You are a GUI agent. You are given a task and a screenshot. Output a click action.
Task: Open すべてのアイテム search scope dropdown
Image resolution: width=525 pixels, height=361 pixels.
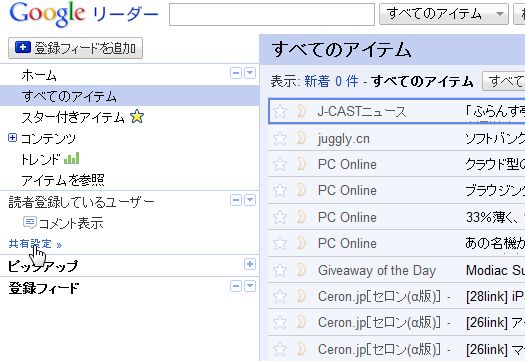tap(444, 14)
